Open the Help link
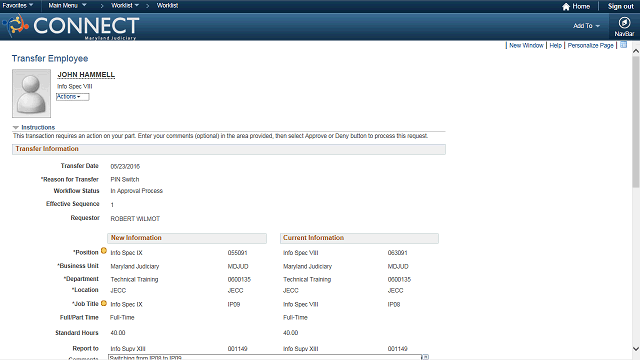The image size is (640, 360). [x=556, y=45]
